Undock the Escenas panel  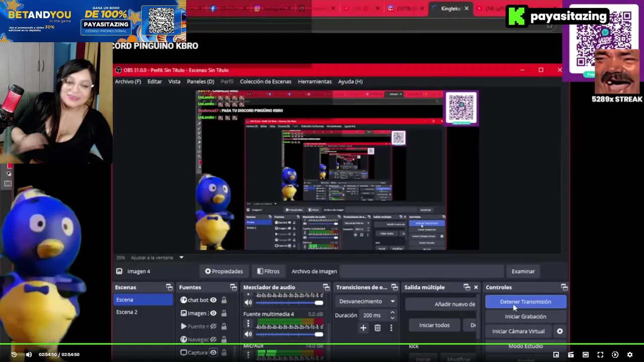pos(169,287)
